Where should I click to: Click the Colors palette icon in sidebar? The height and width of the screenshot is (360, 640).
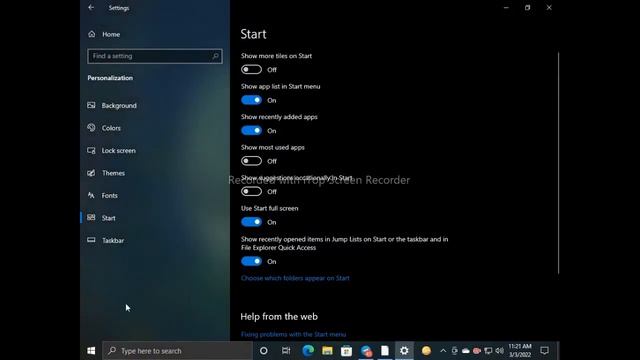(x=91, y=128)
